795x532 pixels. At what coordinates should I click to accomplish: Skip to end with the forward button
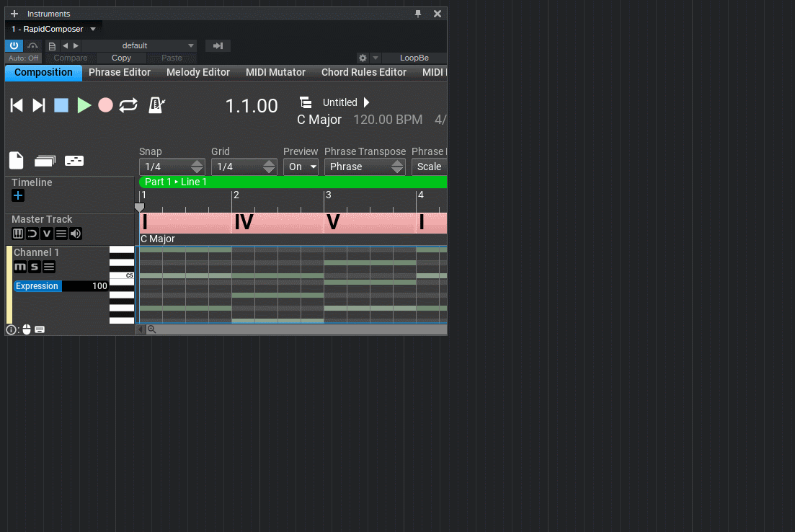(x=39, y=105)
